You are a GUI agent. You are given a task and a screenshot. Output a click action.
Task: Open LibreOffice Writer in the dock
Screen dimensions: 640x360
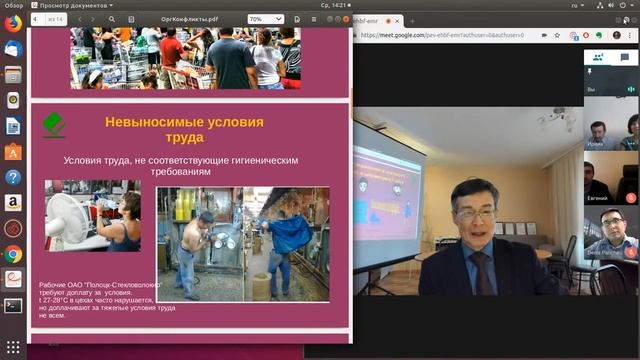13,126
